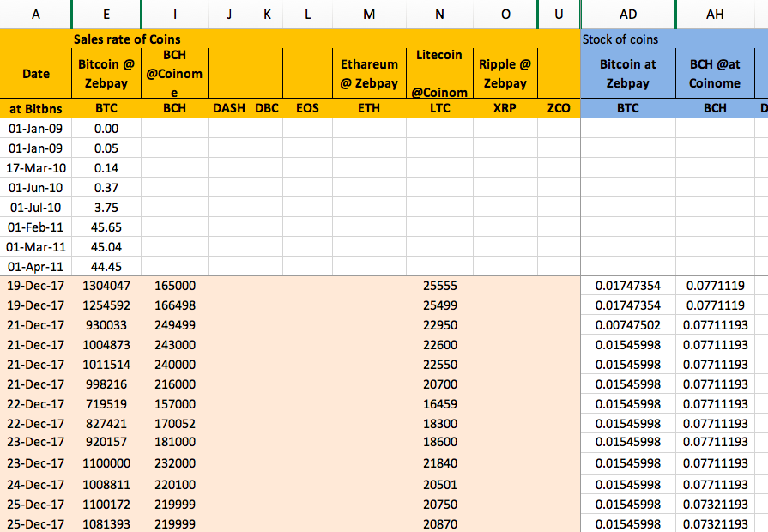Select the BTC rate 1304047
The width and height of the screenshot is (768, 532).
pos(106,286)
